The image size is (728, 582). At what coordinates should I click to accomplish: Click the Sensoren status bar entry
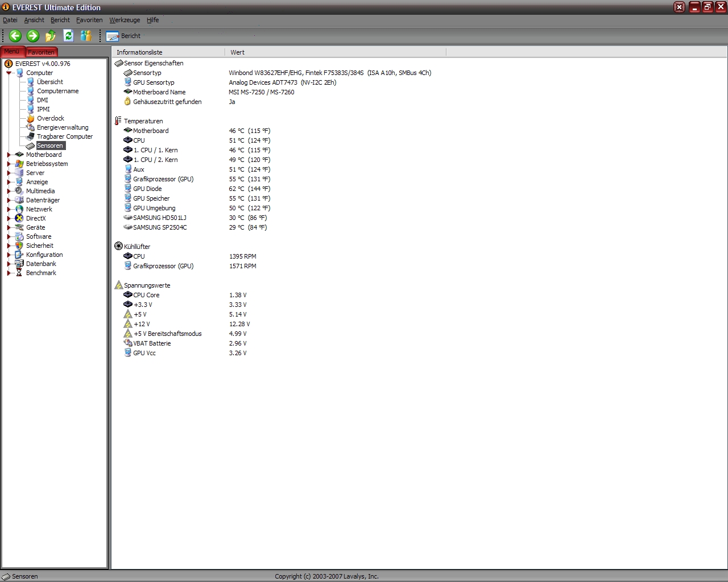tap(20, 576)
